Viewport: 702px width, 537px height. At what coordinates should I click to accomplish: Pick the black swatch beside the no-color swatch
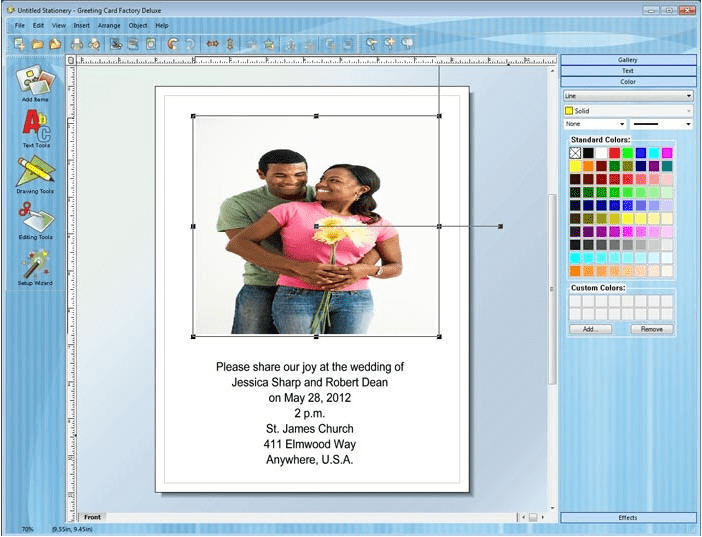click(x=588, y=153)
